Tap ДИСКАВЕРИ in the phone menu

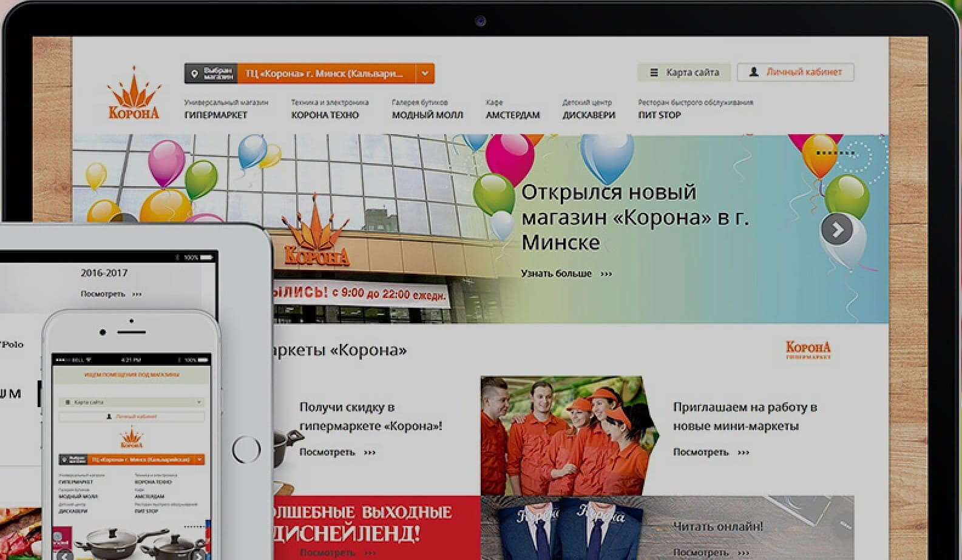(x=73, y=511)
